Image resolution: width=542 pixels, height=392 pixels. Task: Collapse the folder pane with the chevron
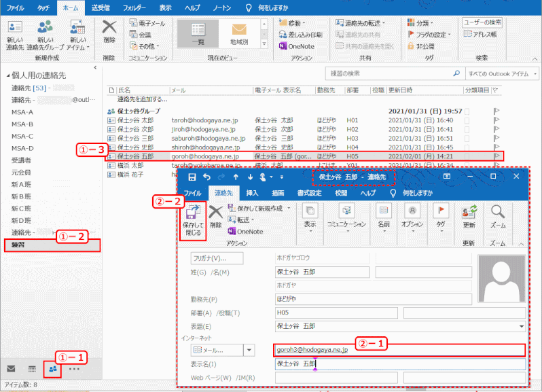(x=95, y=68)
